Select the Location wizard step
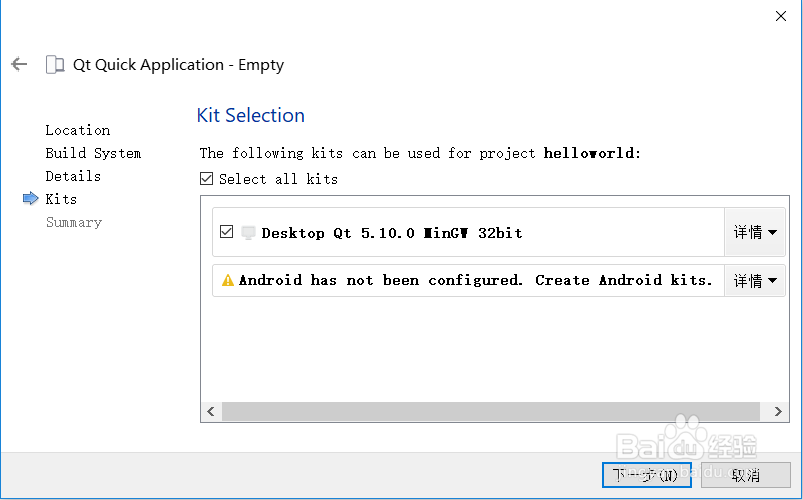The width and height of the screenshot is (803, 500). tap(78, 130)
